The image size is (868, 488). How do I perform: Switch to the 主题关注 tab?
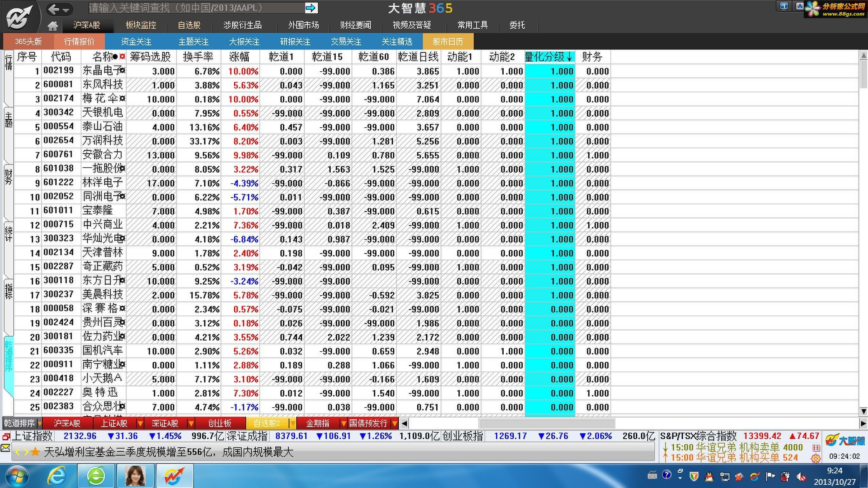pyautogui.click(x=193, y=41)
